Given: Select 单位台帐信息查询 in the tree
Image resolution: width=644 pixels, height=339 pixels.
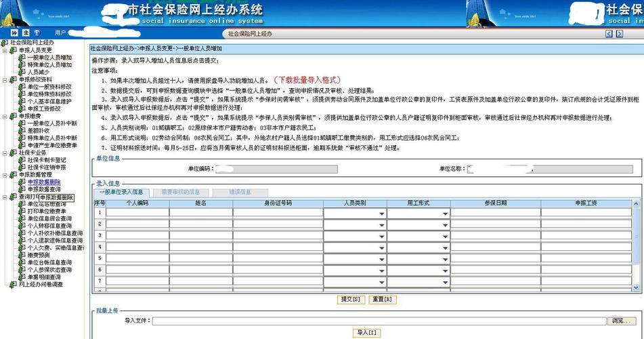Looking at the screenshot, I should click(x=49, y=262).
